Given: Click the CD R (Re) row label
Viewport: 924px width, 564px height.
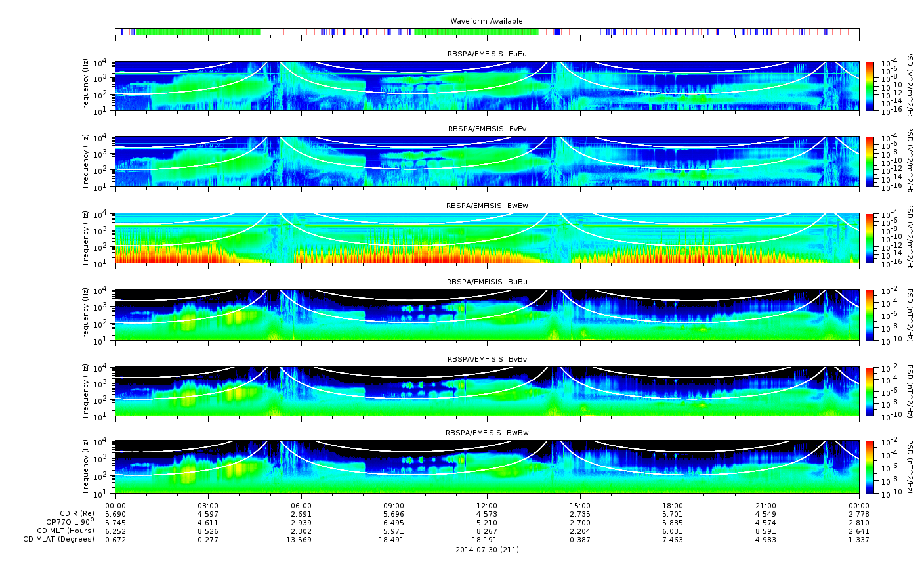Looking at the screenshot, I should (x=77, y=513).
